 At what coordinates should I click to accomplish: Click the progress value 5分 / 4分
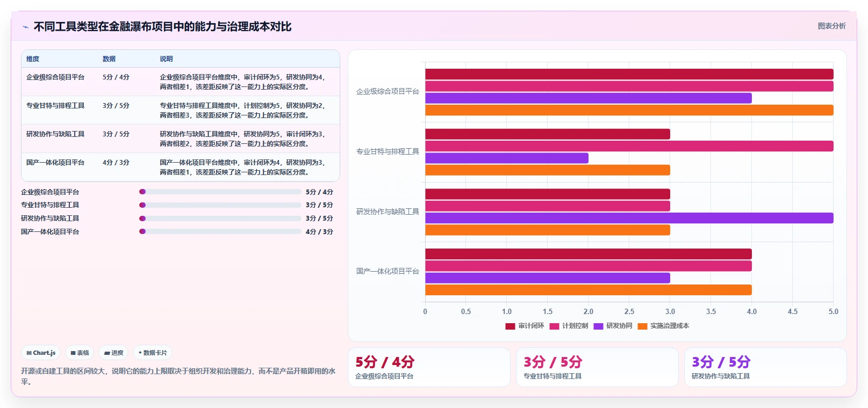tap(319, 192)
